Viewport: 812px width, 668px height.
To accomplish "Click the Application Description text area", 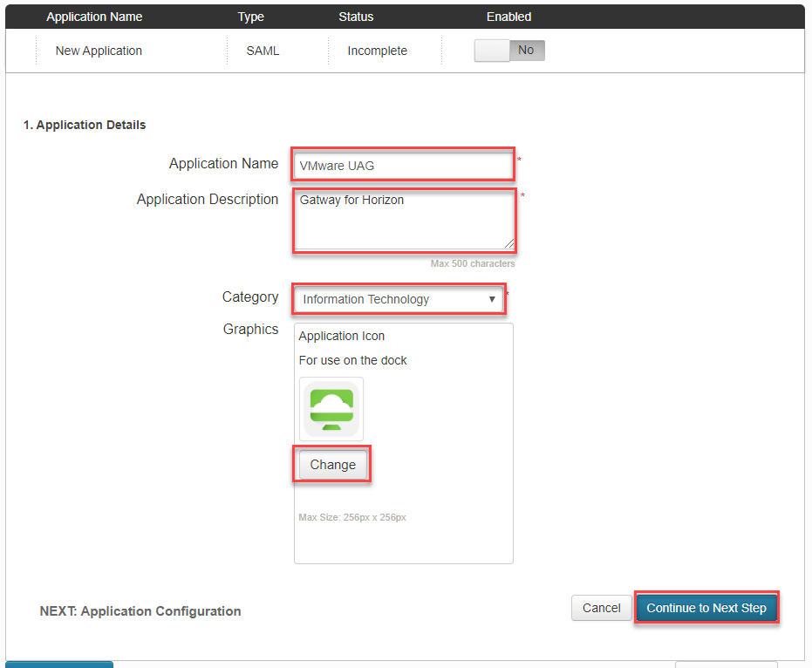I will tap(405, 220).
